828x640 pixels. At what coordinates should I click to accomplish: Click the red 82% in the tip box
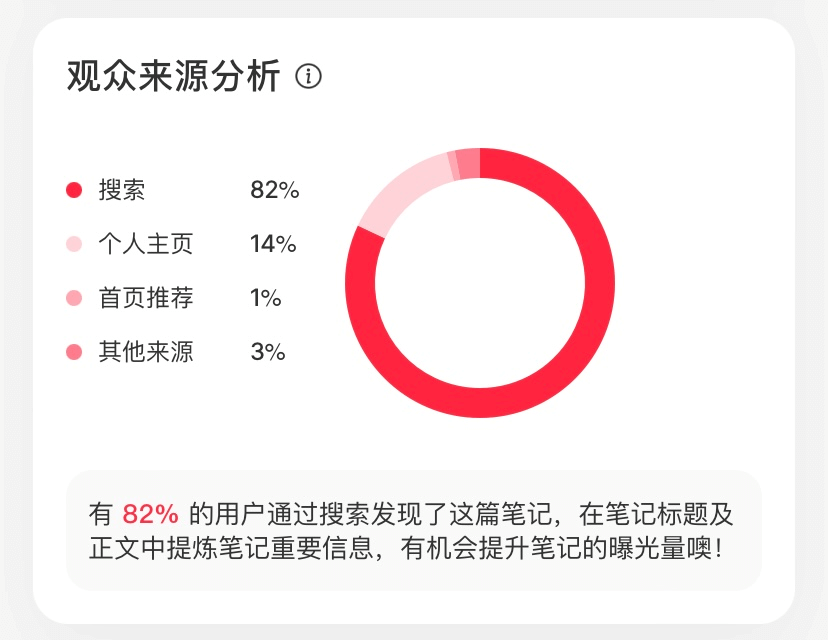coord(150,514)
